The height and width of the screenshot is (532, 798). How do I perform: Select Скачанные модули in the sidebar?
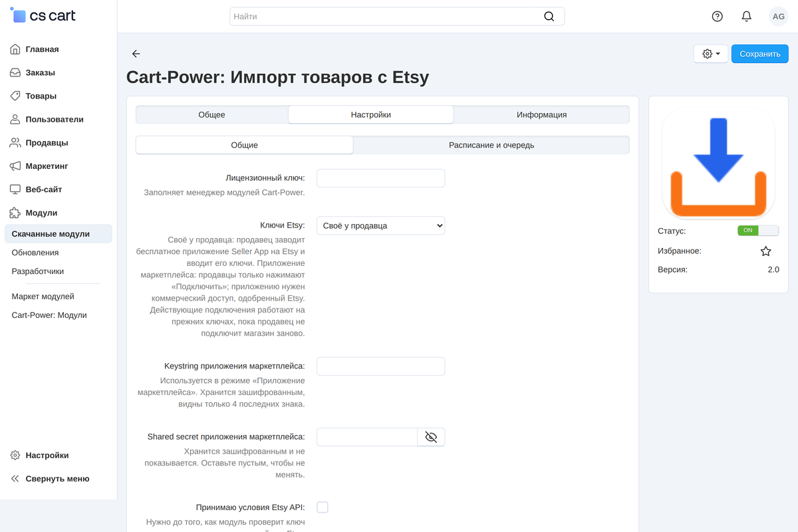click(x=59, y=234)
